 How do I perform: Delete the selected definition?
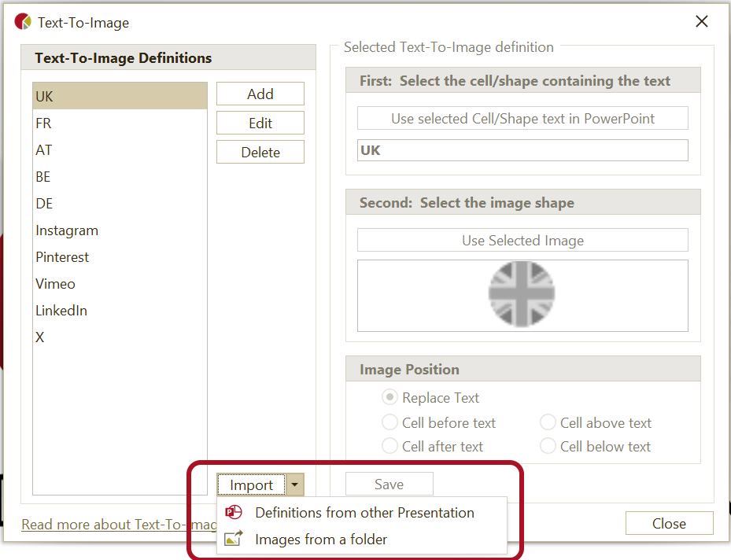click(260, 152)
